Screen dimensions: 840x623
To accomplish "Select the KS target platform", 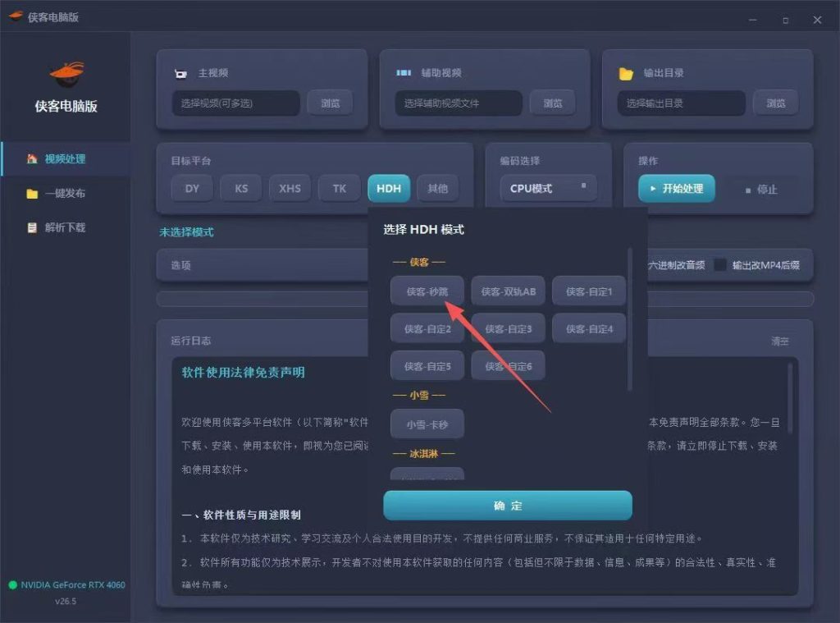I will point(241,189).
